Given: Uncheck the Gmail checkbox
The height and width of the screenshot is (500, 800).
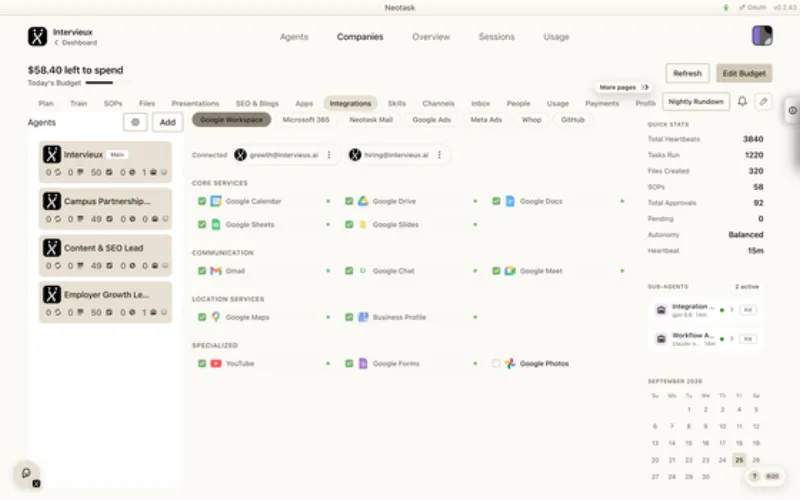Looking at the screenshot, I should [202, 271].
